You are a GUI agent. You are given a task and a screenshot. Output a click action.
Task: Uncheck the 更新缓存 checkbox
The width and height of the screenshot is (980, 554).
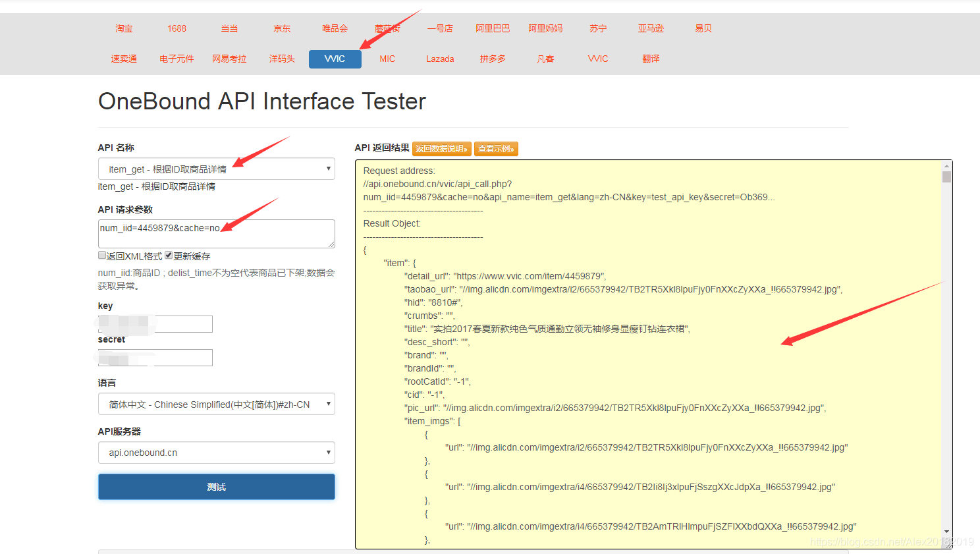(x=169, y=255)
